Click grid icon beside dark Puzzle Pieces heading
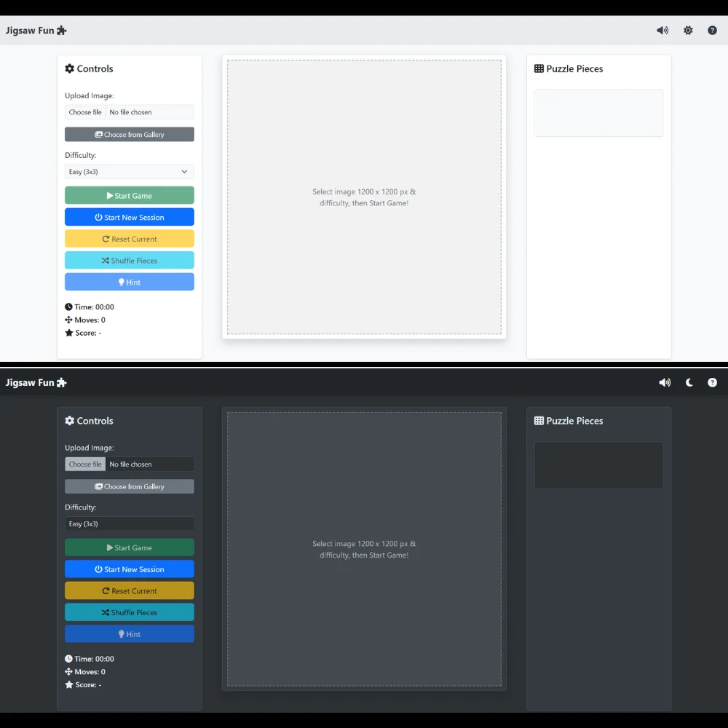 click(x=539, y=420)
